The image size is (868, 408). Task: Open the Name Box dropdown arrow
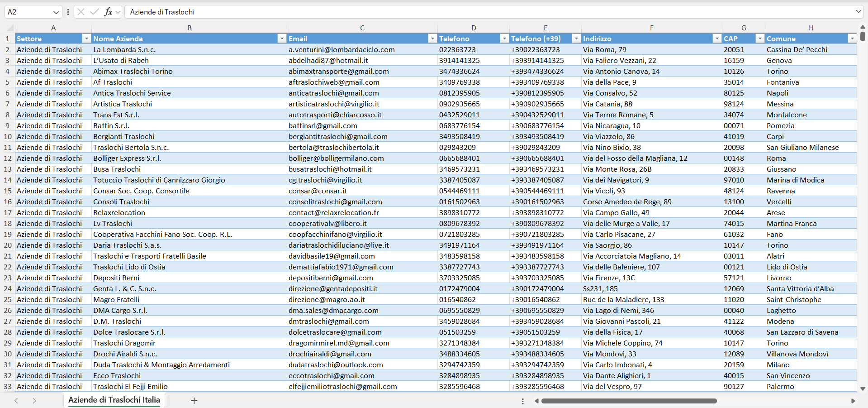pos(56,12)
